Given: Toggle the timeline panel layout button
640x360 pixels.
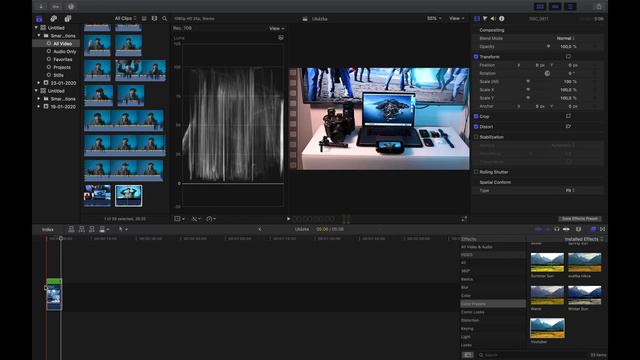Looking at the screenshot, I should (x=555, y=7).
